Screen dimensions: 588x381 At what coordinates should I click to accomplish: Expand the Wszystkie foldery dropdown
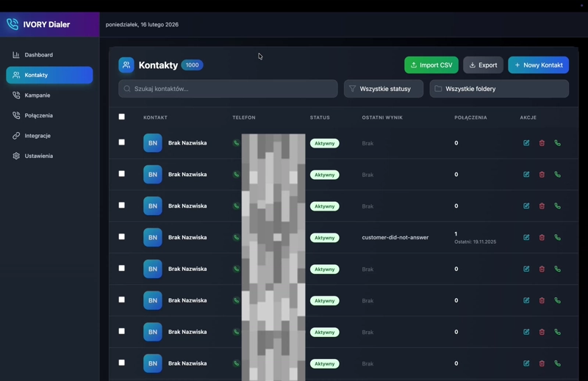[499, 89]
